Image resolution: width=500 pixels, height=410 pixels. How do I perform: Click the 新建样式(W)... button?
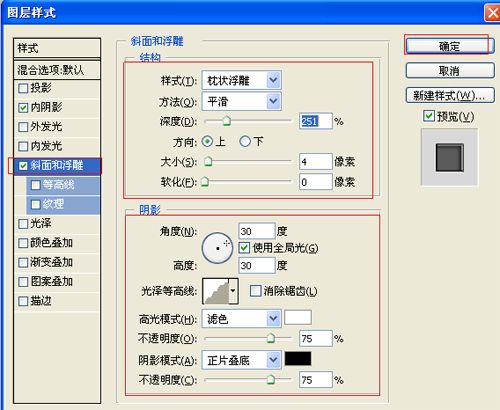tap(450, 95)
